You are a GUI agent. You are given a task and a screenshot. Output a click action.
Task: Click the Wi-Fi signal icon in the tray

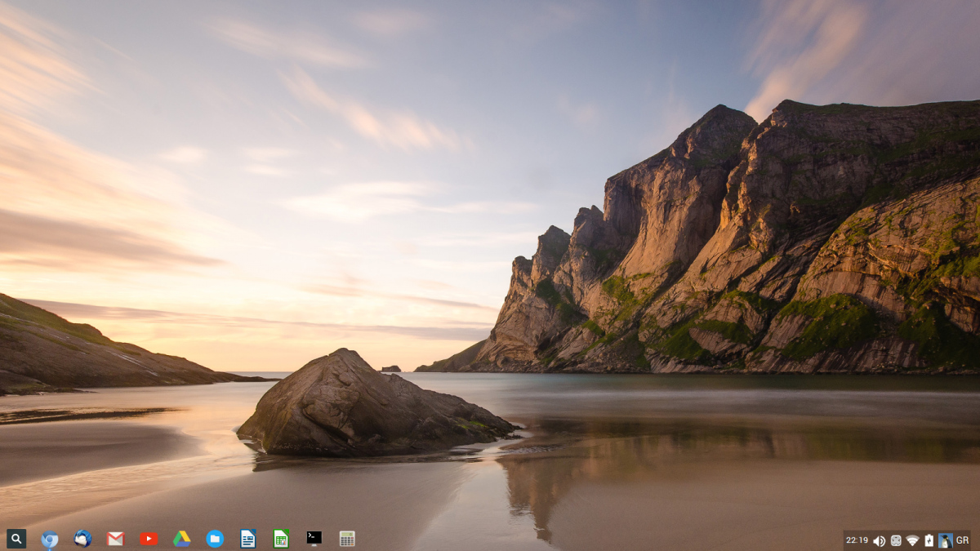(912, 540)
